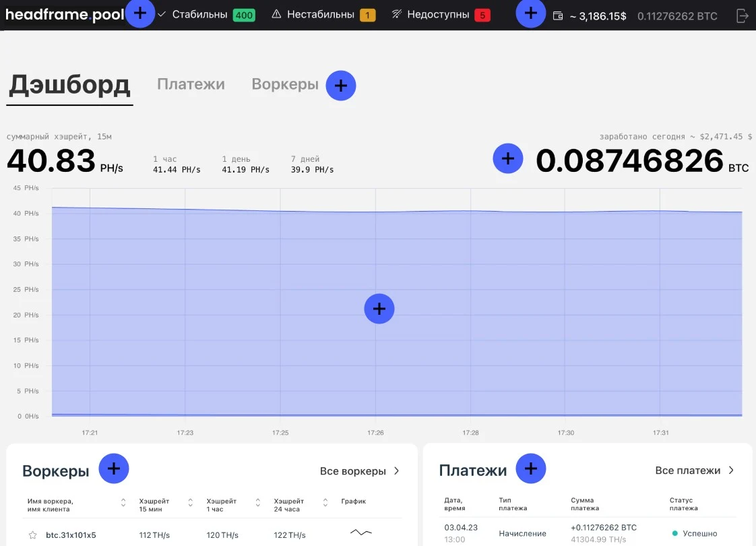Click the 0.11276262 BTC header balance
The image size is (756, 546).
pyautogui.click(x=677, y=16)
